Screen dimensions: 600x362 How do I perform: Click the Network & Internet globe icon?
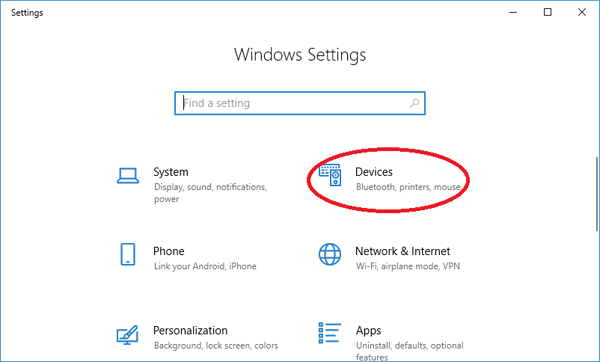pos(330,254)
